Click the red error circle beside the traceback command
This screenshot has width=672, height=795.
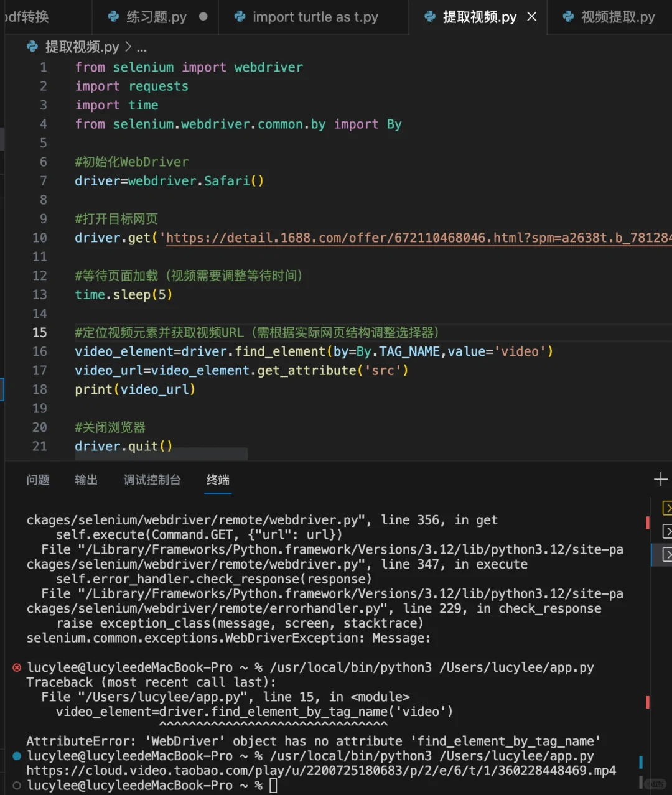point(16,667)
